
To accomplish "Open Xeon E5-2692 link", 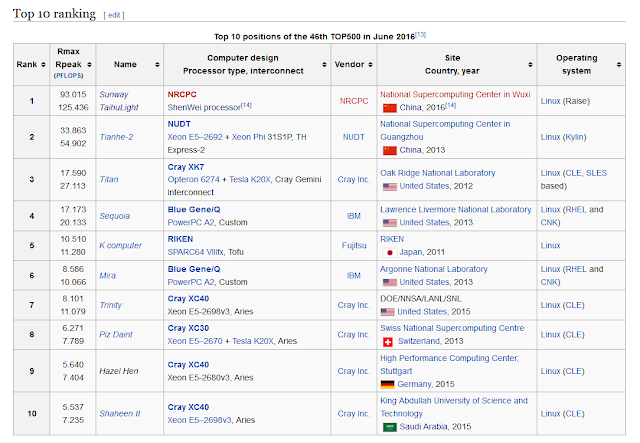I will click(x=195, y=137).
